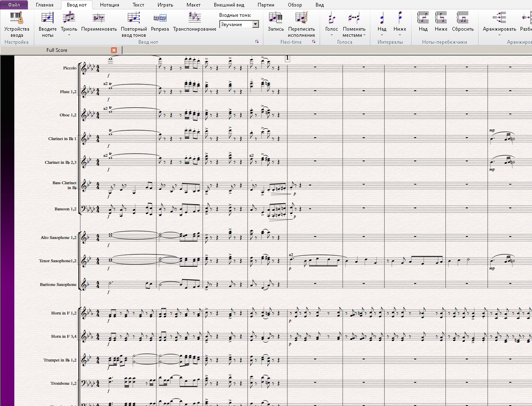Switch to the Главная ribbon tab
532x406 pixels.
coord(45,5)
